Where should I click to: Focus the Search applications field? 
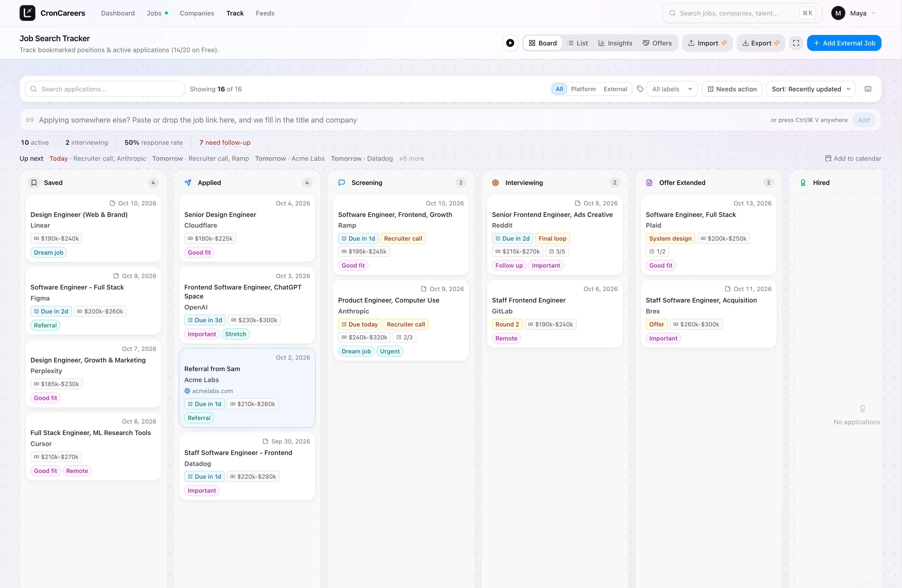[x=105, y=89]
